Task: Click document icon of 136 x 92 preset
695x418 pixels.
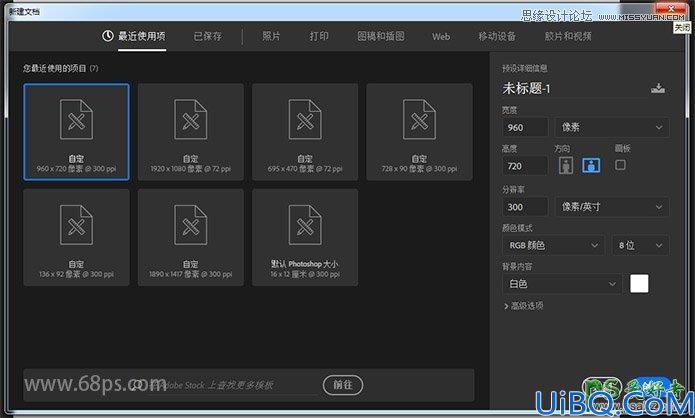Action: pos(76,225)
